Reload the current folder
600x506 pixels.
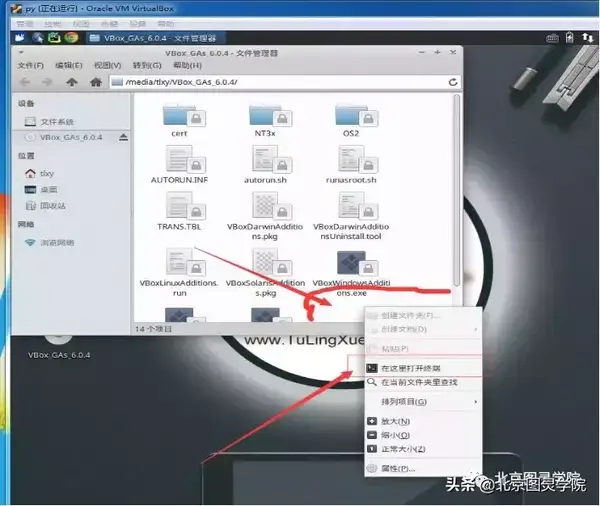(x=453, y=82)
